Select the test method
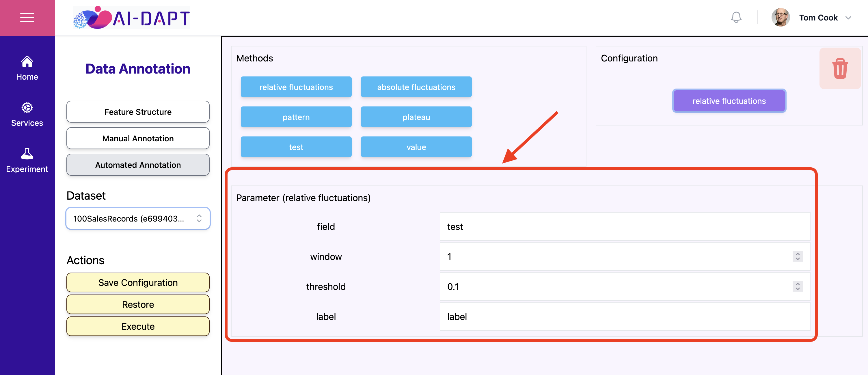This screenshot has height=375, width=868. [296, 147]
